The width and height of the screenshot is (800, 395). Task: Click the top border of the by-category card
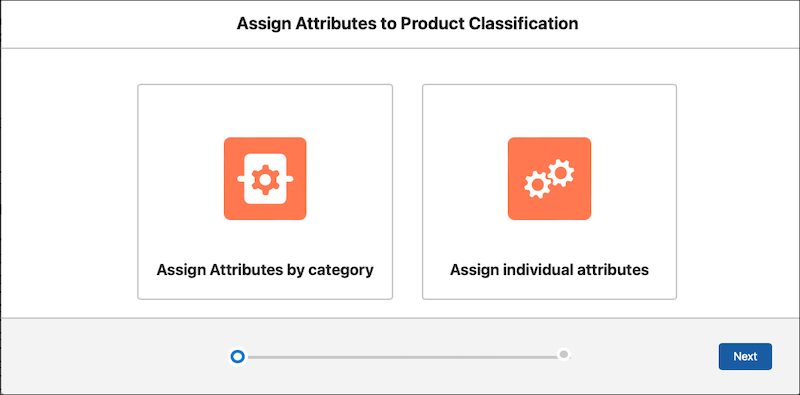coord(265,85)
